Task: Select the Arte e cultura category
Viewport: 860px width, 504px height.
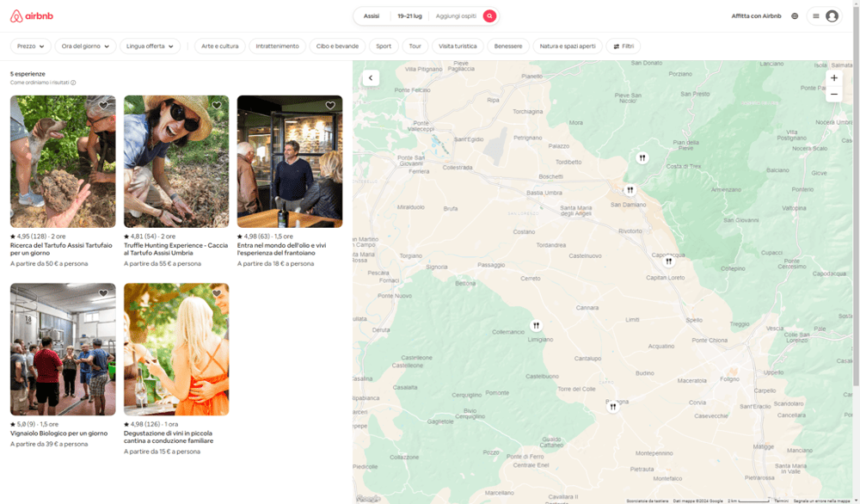Action: [219, 46]
